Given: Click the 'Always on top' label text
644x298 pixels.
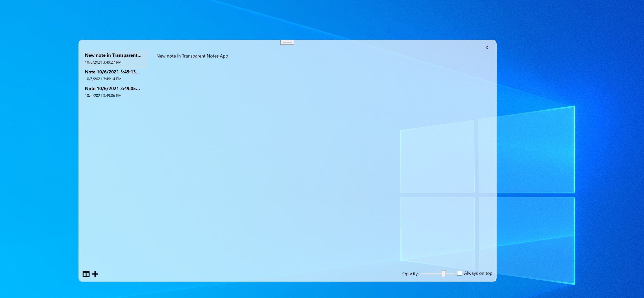Looking at the screenshot, I should tap(478, 273).
